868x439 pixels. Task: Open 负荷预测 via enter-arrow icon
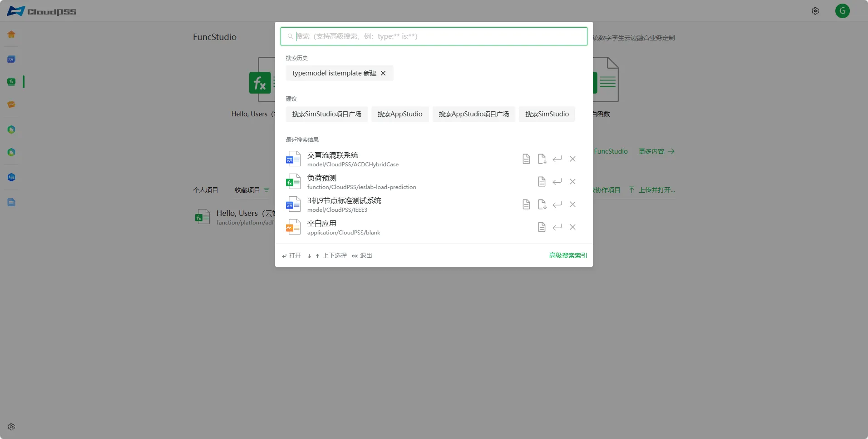pos(557,182)
